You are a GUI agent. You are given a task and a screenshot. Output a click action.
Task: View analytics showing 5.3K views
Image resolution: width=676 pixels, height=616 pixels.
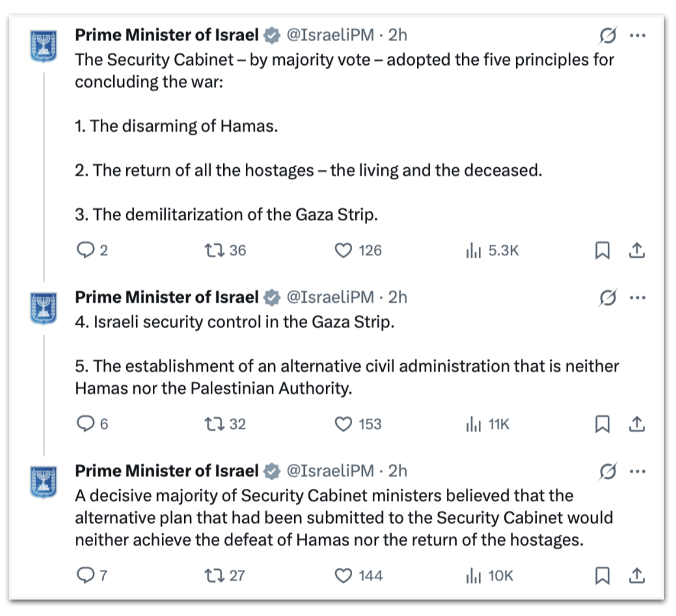tap(474, 250)
